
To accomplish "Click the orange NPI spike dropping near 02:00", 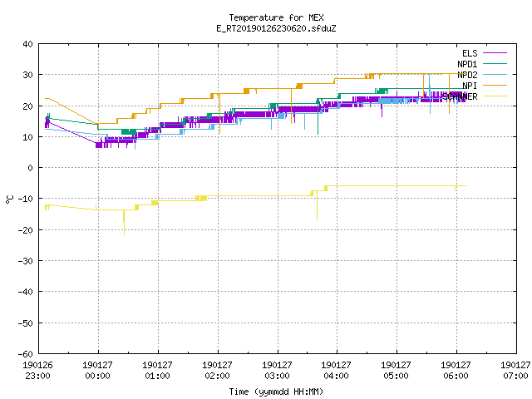I will (x=219, y=113).
